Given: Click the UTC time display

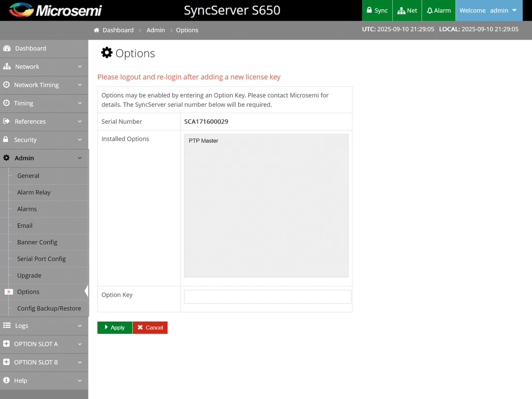Looking at the screenshot, I should coord(398,29).
